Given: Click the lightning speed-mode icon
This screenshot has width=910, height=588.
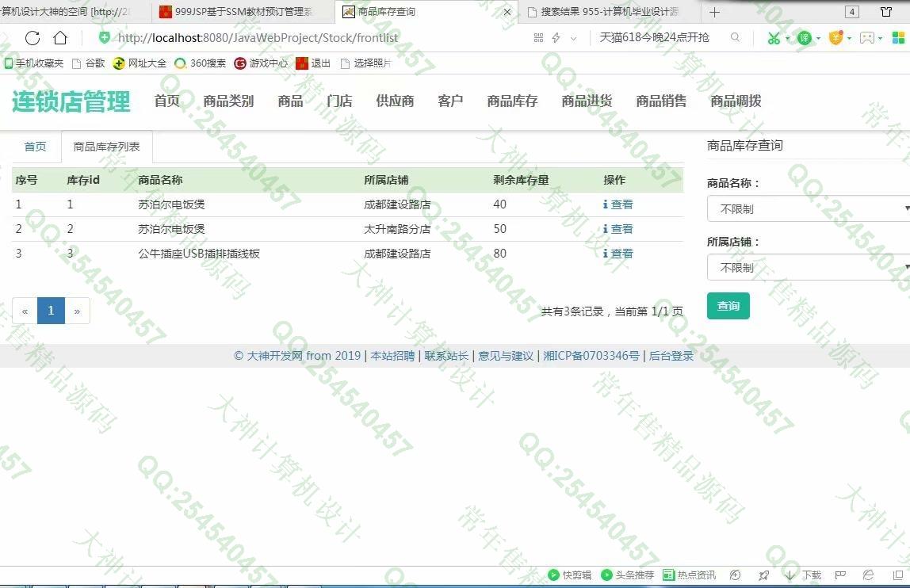Looking at the screenshot, I should pyautogui.click(x=556, y=38).
